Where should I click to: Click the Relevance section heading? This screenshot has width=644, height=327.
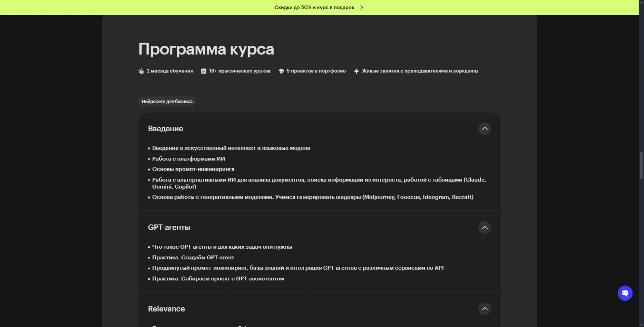point(166,308)
